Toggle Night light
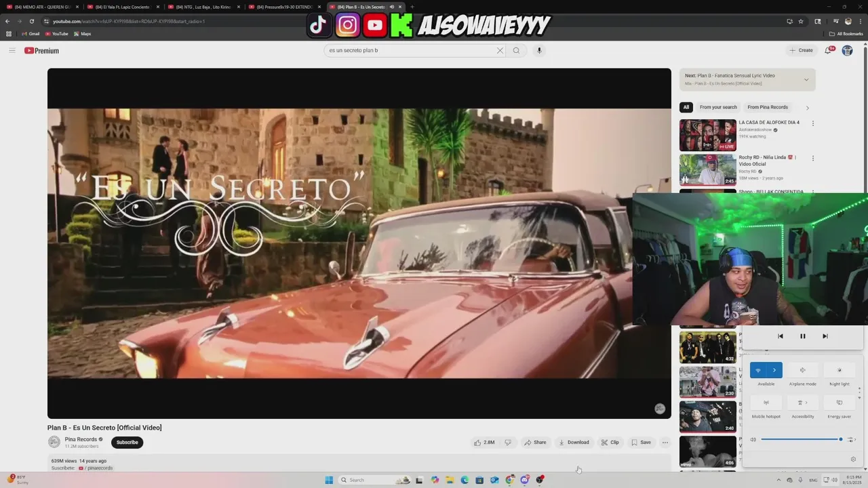The height and width of the screenshot is (488, 868). (840, 370)
